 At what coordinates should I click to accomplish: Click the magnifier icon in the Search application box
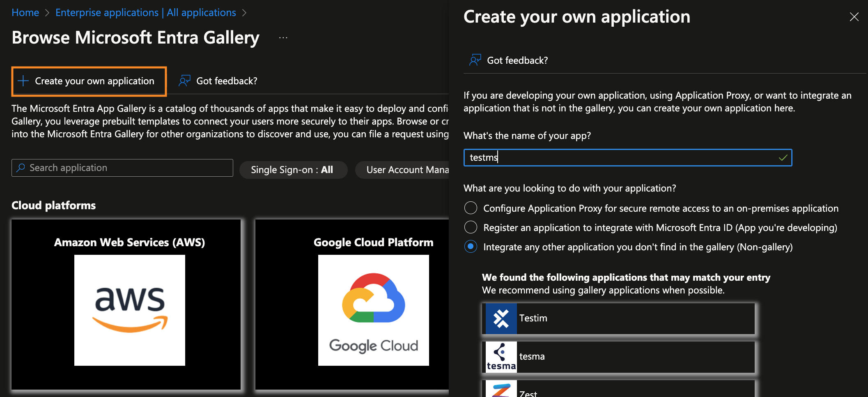click(x=21, y=168)
